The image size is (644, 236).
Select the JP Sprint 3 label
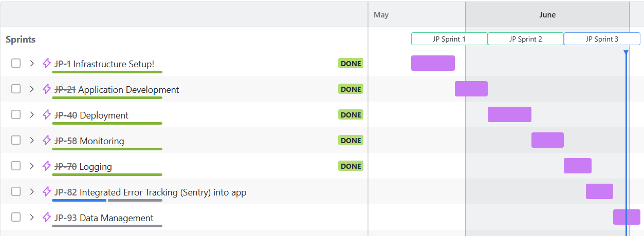tap(602, 39)
